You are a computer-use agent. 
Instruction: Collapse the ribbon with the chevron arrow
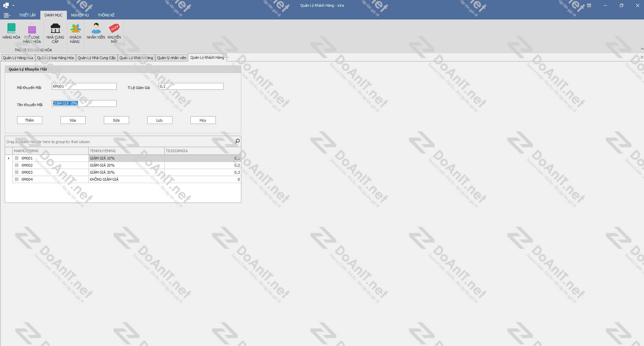click(x=642, y=49)
